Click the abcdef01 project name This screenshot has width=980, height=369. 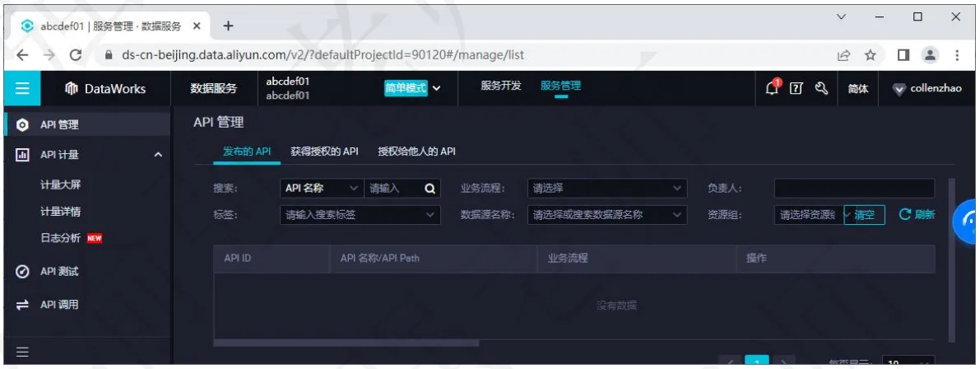coord(287,82)
